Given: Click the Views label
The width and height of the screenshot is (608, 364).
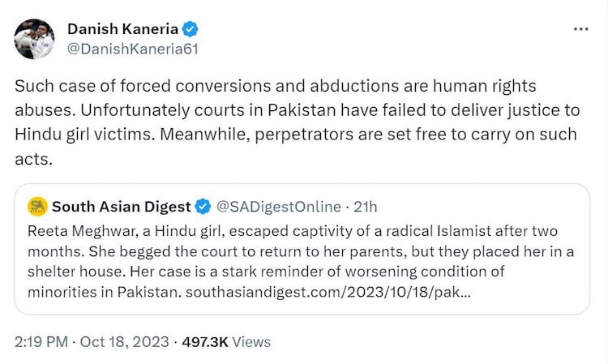Looking at the screenshot, I should [251, 342].
